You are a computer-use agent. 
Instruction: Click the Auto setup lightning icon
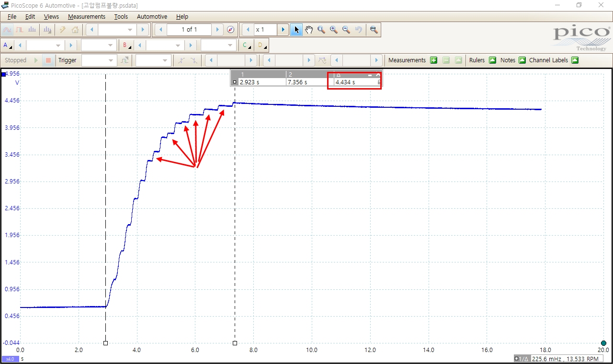(62, 30)
